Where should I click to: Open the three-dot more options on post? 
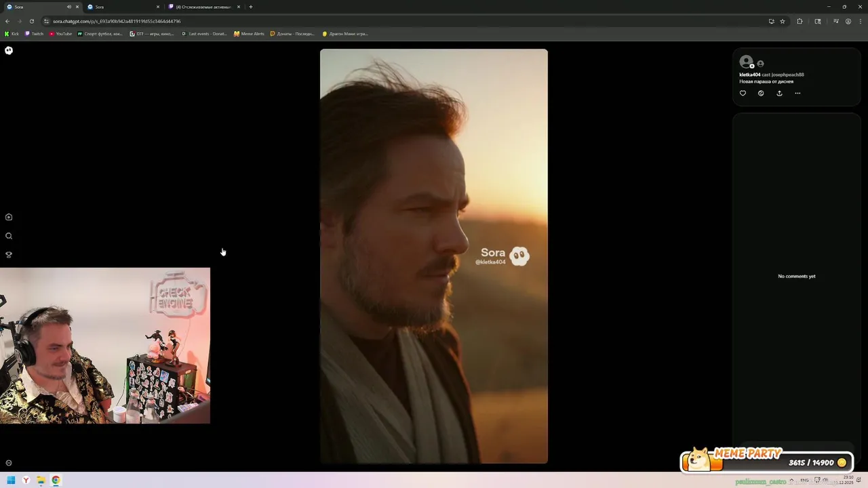(x=797, y=93)
